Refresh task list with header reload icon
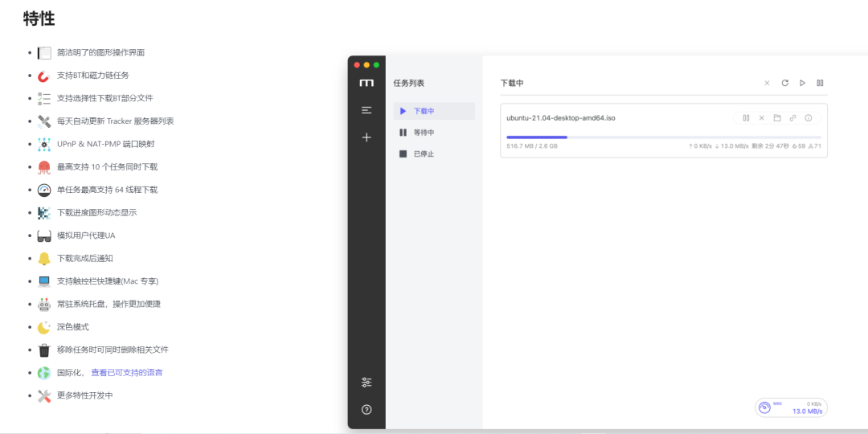This screenshot has height=434, width=868. tap(784, 83)
